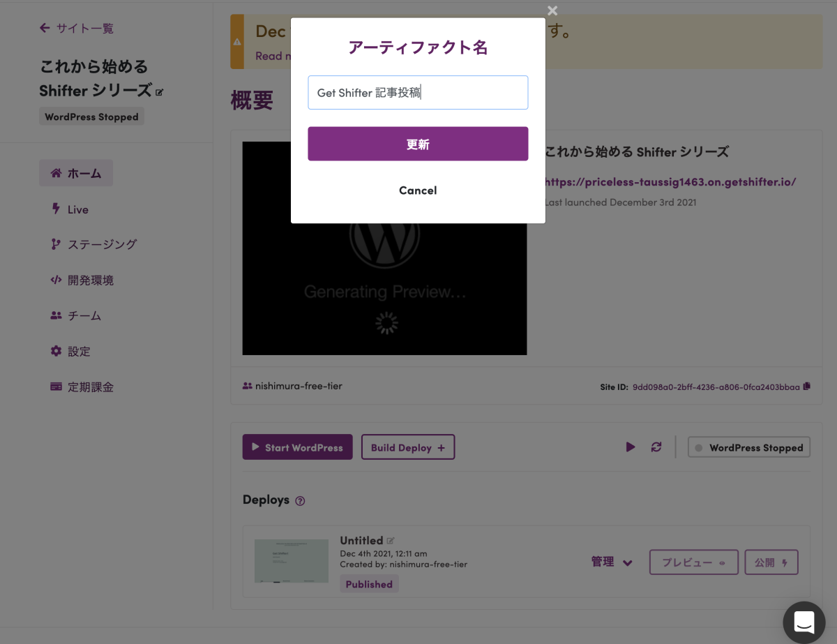Viewport: 837px width, 644px height.
Task: Go back to サイト一覧
Action: point(77,28)
